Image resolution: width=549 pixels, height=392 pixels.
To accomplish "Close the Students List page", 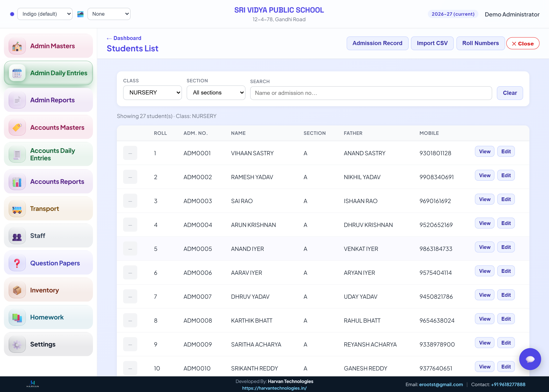I will (x=523, y=44).
